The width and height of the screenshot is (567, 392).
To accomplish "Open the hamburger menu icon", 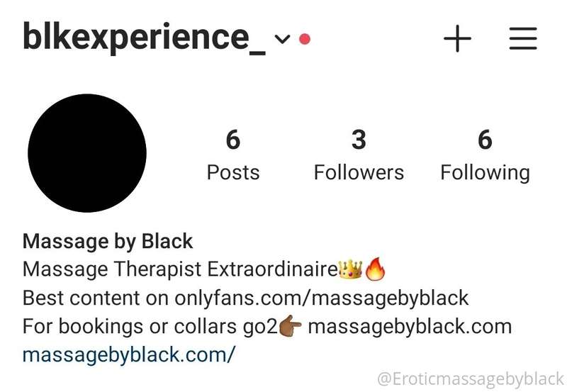I will coord(523,38).
